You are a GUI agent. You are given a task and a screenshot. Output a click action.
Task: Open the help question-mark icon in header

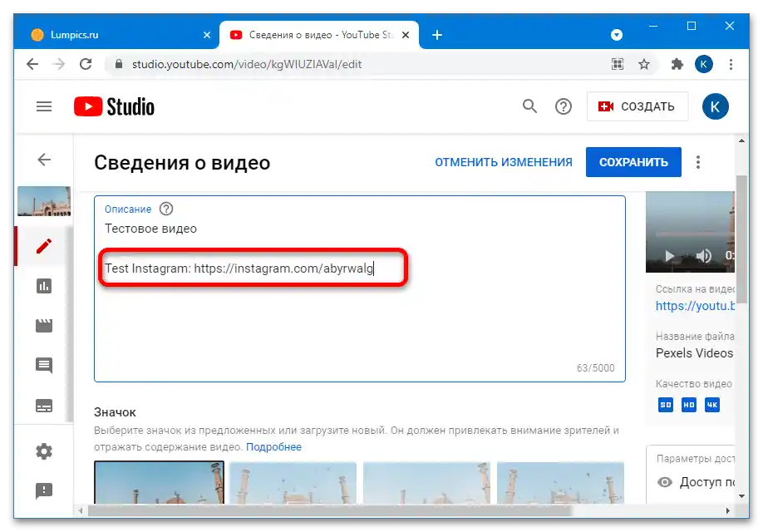(563, 106)
